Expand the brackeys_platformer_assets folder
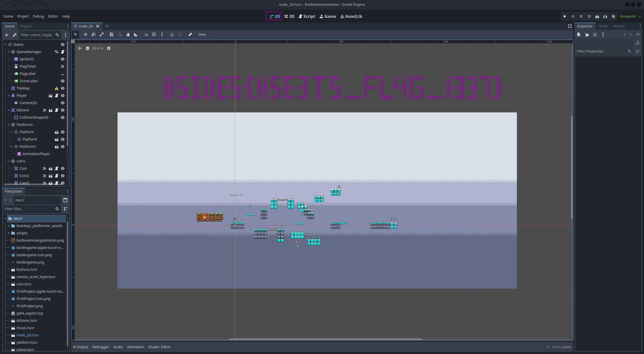The width and height of the screenshot is (644, 354). pos(9,226)
